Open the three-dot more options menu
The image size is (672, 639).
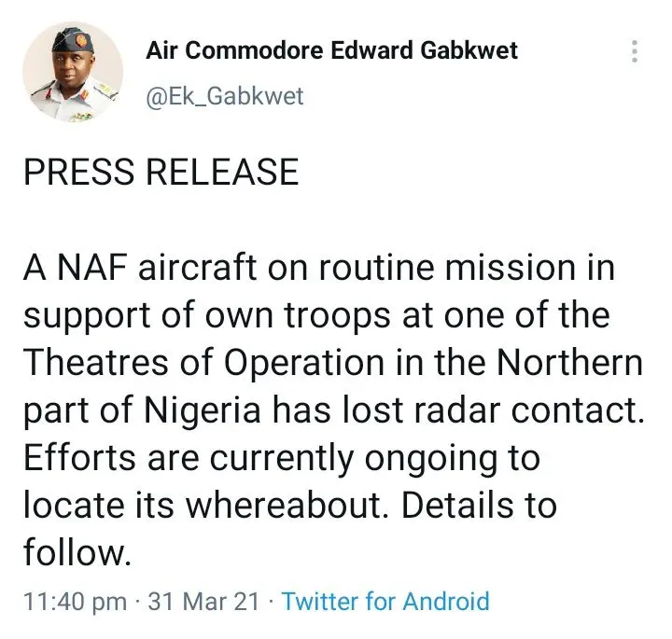tap(635, 51)
